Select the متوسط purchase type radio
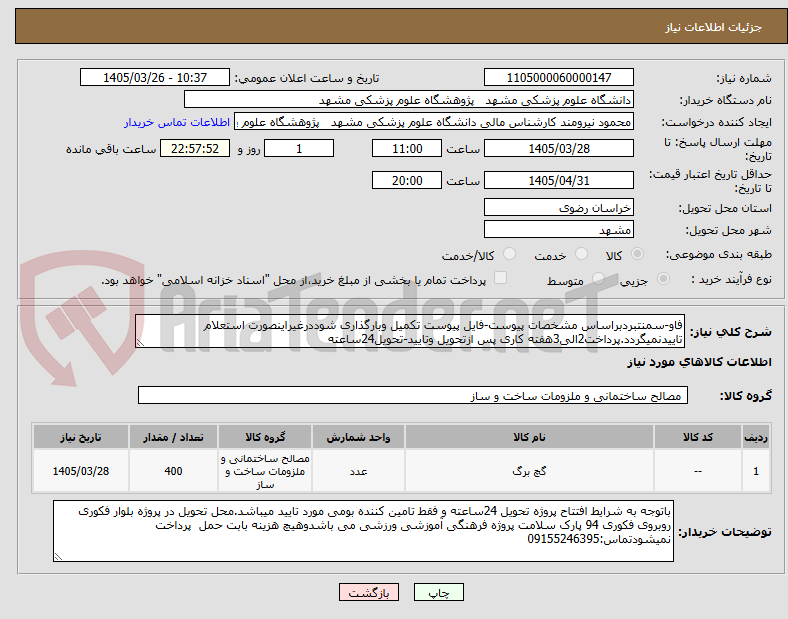Screen dimensions: 788x619 tap(598, 279)
